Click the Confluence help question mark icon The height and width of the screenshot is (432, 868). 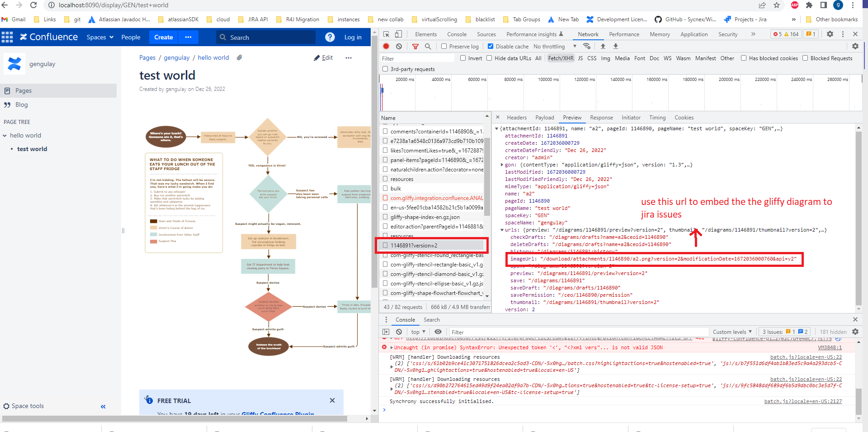tap(330, 37)
